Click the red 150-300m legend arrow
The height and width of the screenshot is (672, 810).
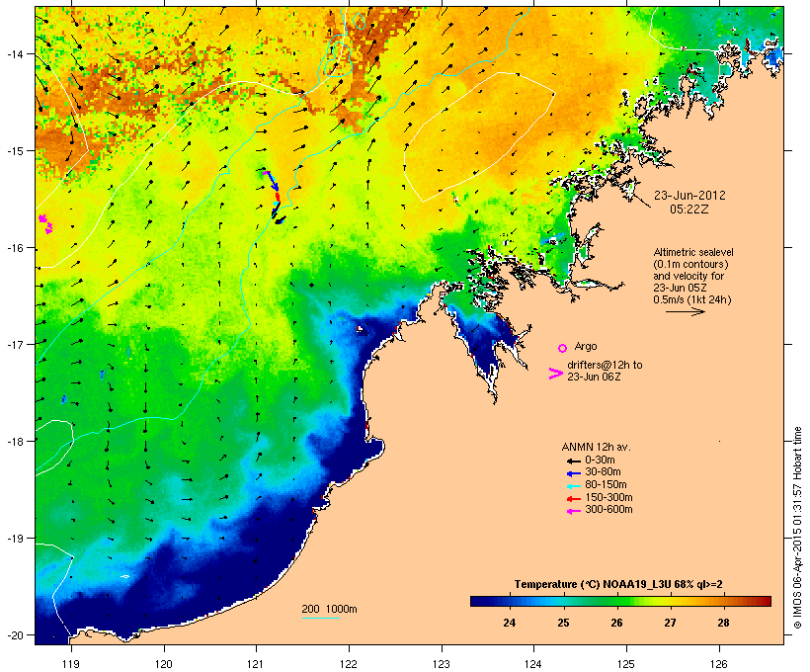(573, 499)
